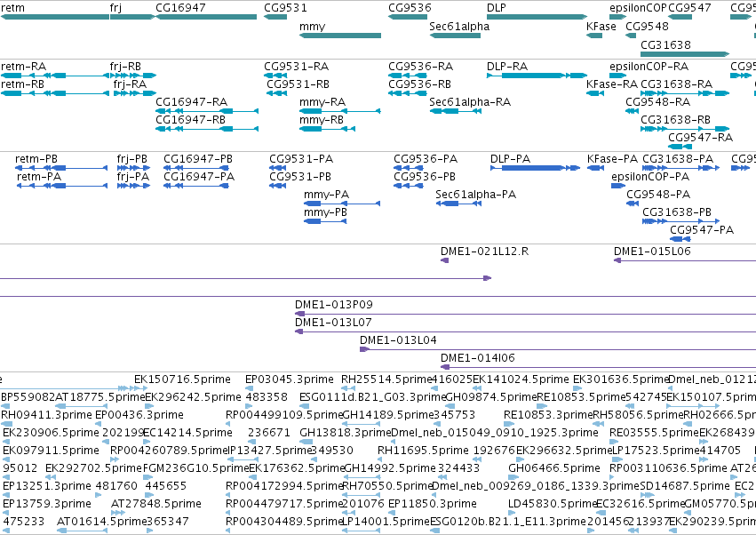Open the EP11850.3prime EST
756x535 pixels.
(x=392, y=514)
